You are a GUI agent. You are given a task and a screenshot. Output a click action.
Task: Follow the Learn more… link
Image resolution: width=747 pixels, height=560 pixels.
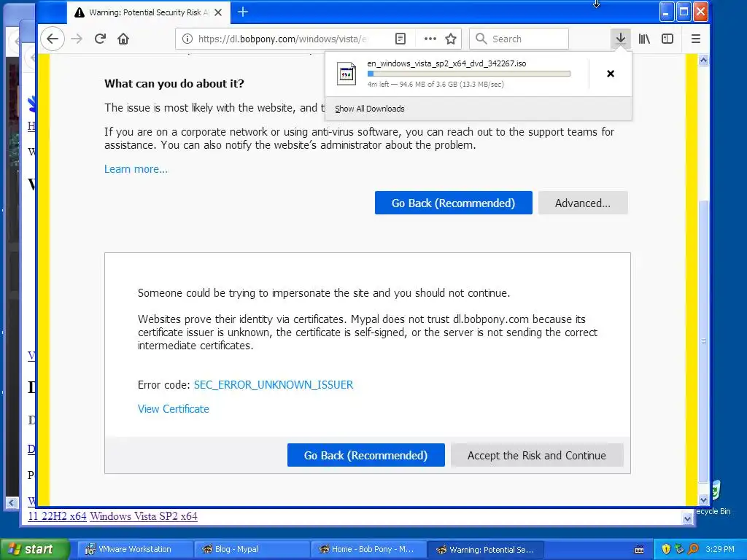136,169
